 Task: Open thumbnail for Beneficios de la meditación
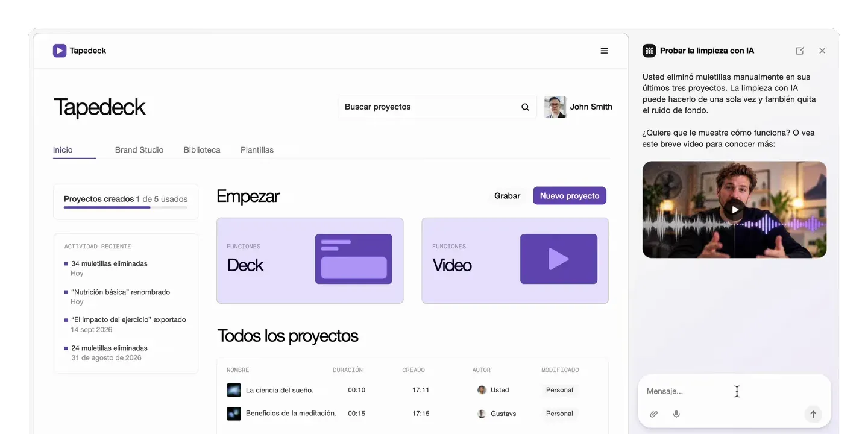pyautogui.click(x=234, y=414)
